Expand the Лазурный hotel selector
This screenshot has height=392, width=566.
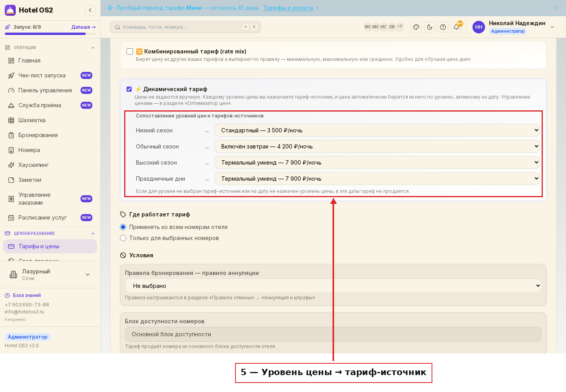[x=50, y=275]
